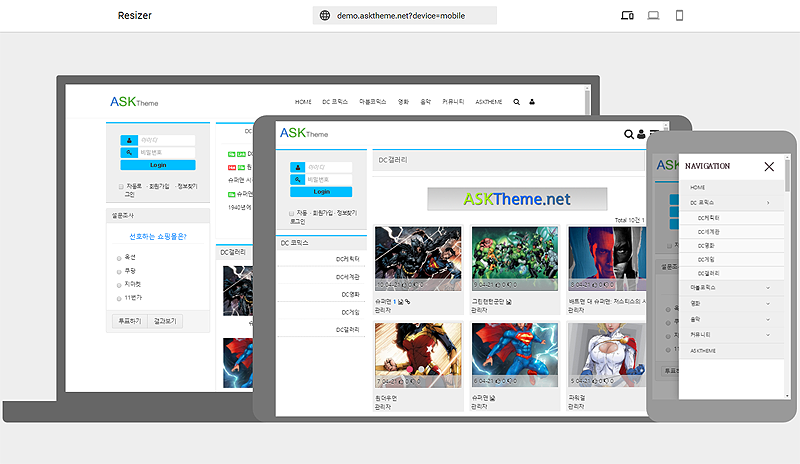Collapse the DC 코믹스 item in mobile navigation

point(767,203)
